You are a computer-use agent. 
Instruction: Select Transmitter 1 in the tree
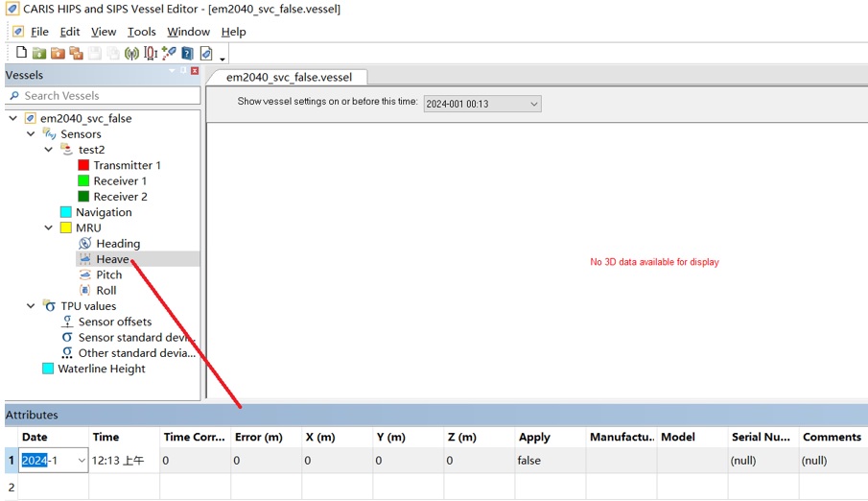[x=127, y=165]
